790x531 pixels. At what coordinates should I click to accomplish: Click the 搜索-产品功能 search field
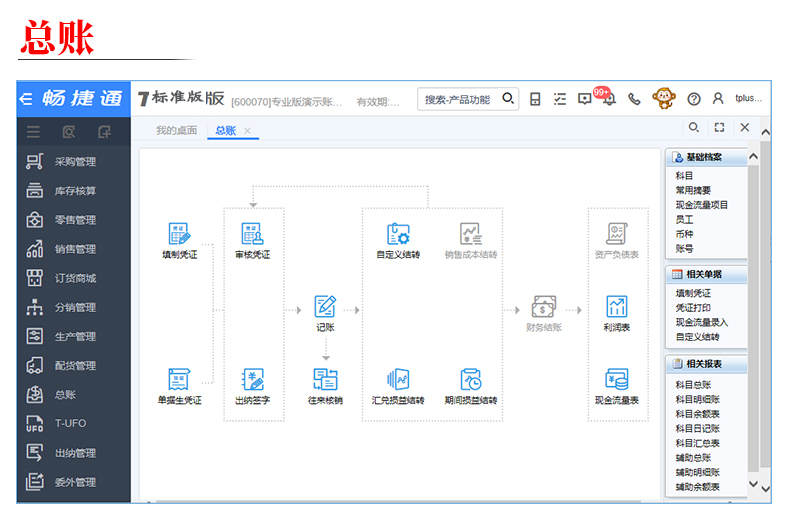pos(459,99)
